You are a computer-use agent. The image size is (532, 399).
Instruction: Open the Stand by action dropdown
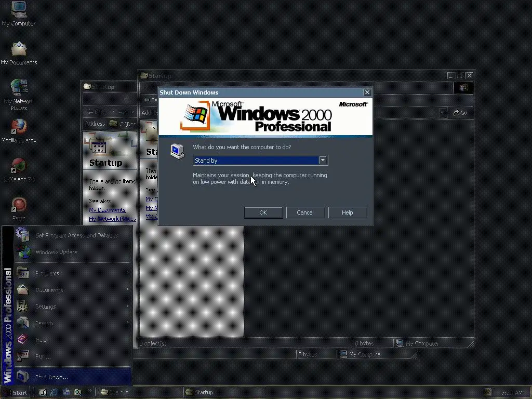(x=323, y=160)
